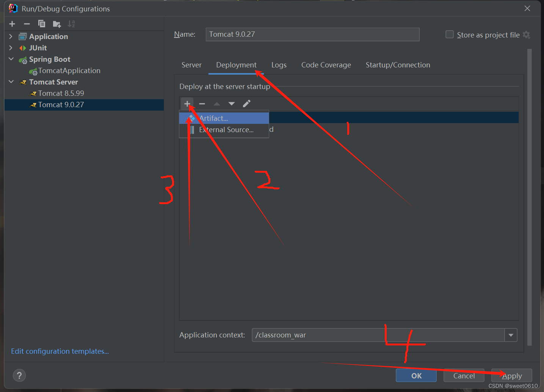Add a deployment item with the plus icon
Screen dimensions: 544x392
point(187,103)
